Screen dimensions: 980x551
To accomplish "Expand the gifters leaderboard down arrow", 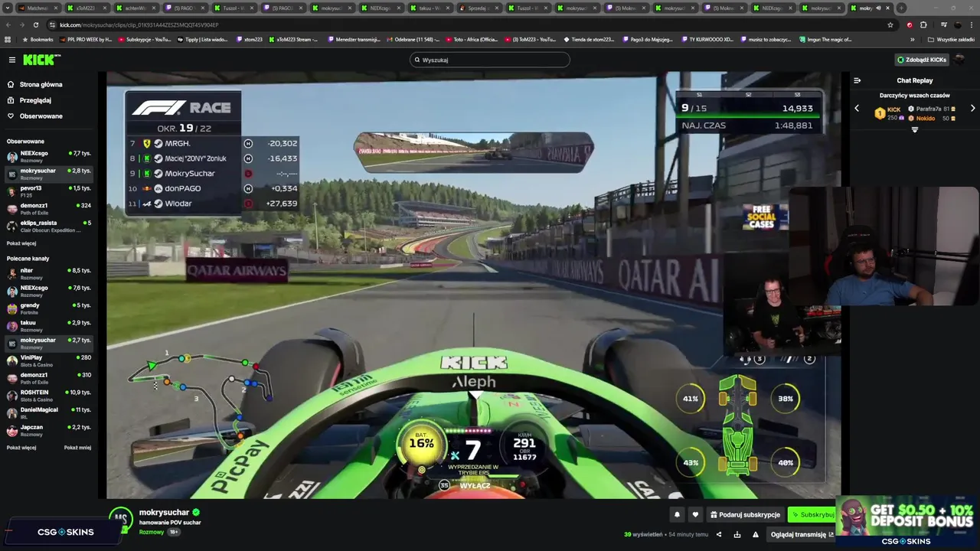I will coord(914,130).
